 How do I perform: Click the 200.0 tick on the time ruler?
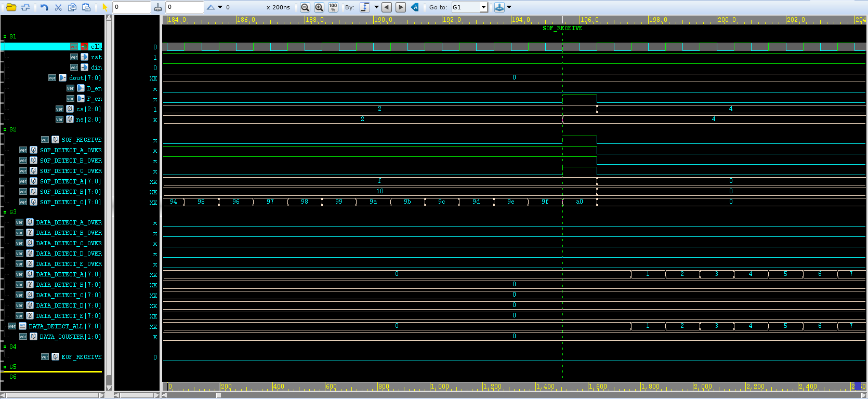pyautogui.click(x=727, y=20)
